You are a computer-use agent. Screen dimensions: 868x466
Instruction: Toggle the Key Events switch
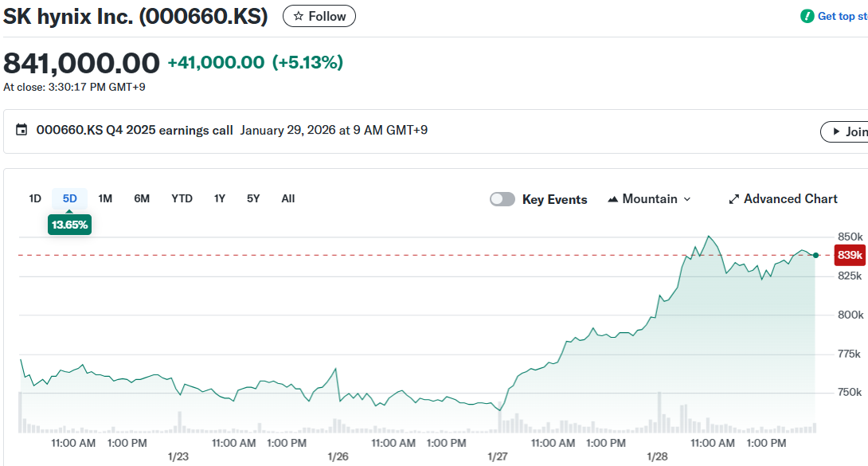(502, 199)
